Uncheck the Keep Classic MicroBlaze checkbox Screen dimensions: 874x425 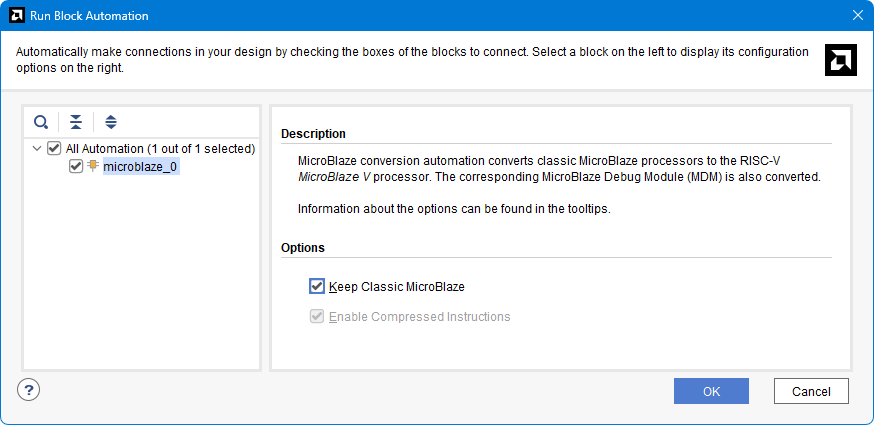[317, 287]
